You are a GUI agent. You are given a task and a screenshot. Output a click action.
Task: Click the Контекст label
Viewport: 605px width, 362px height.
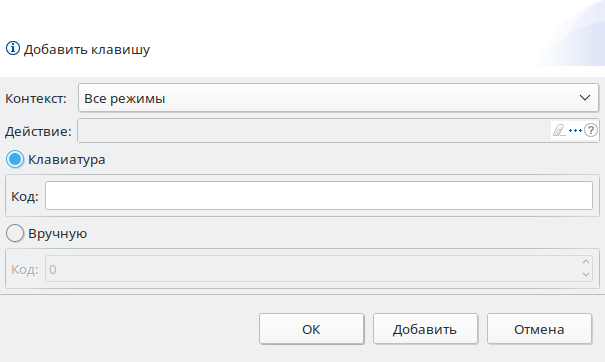click(x=36, y=98)
